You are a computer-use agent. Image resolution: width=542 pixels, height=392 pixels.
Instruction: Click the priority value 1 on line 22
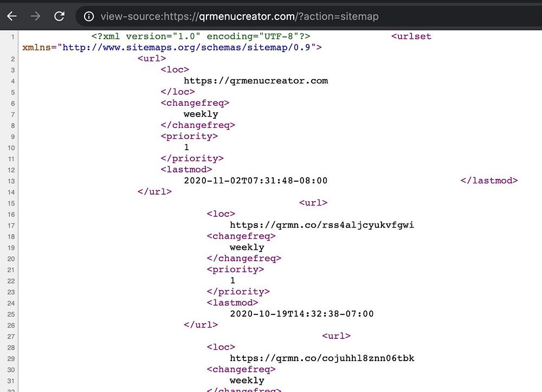point(233,280)
